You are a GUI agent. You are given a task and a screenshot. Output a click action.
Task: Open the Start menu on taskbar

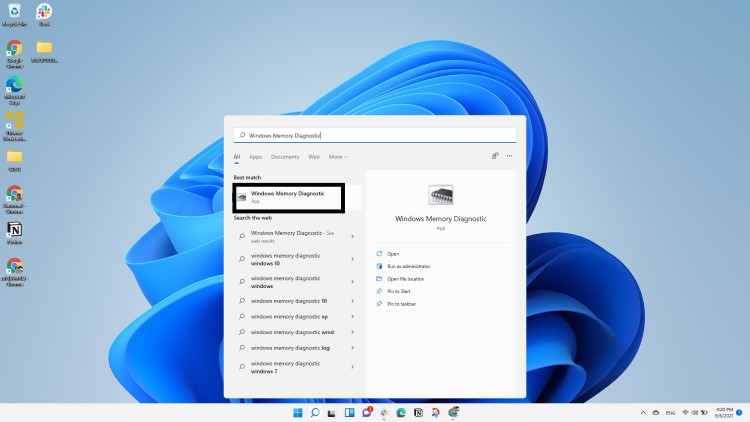pyautogui.click(x=298, y=412)
